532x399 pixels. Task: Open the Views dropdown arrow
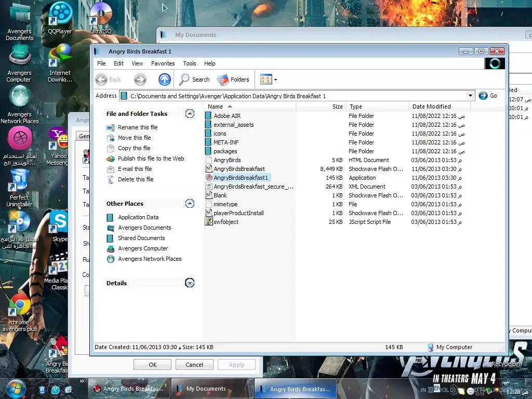275,79
